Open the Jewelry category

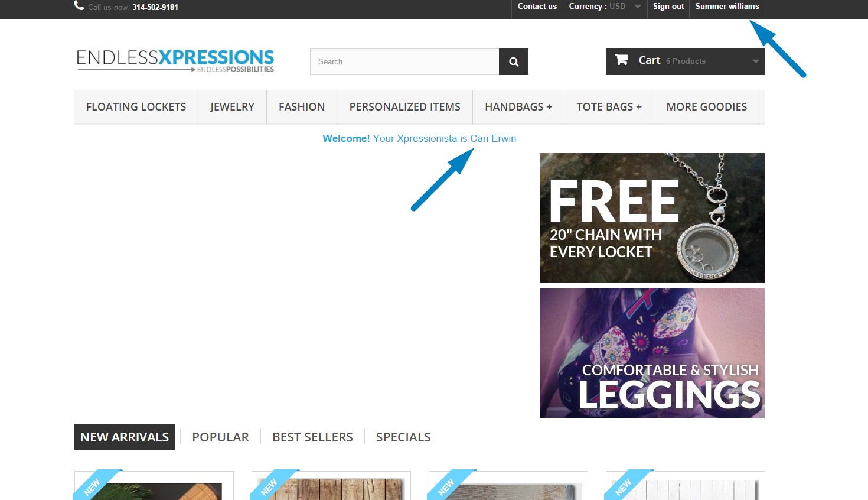232,107
